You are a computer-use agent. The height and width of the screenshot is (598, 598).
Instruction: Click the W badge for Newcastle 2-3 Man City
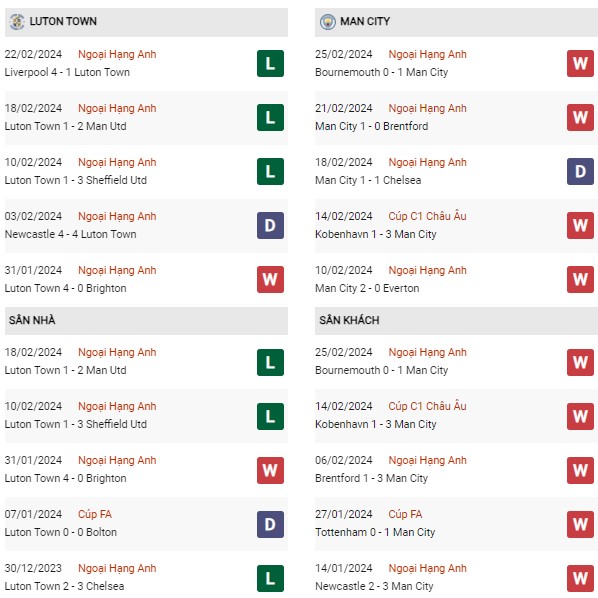(580, 579)
